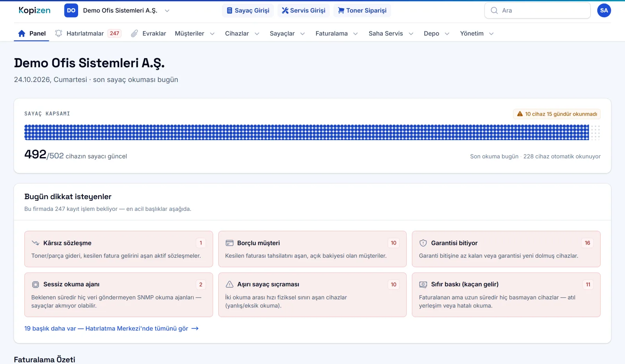Screen dimensions: 625x364
Task: Click the tools icon in Servis Girişi
Action: (x=285, y=11)
